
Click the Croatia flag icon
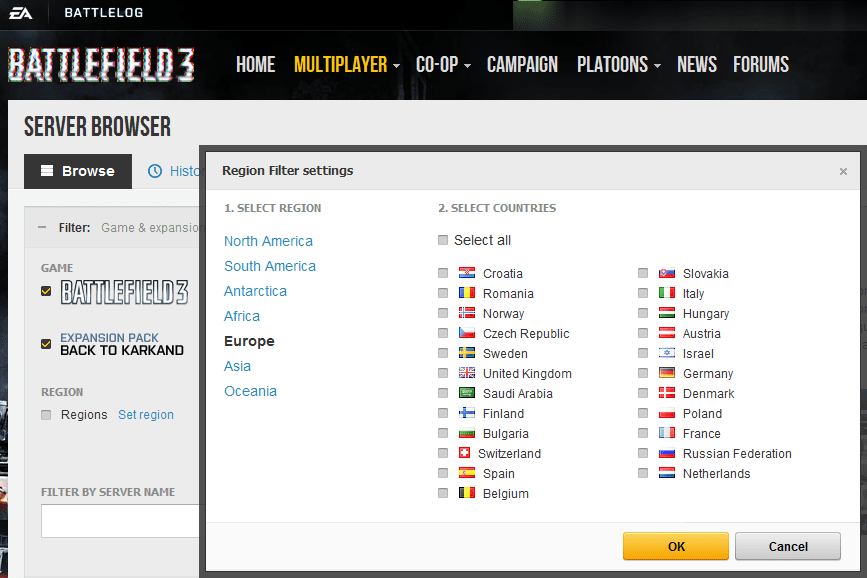pos(467,273)
